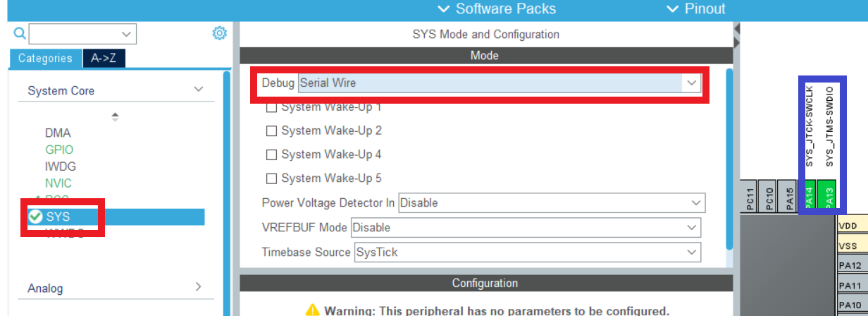
Task: Open the Timebase Source dropdown
Action: coord(527,252)
